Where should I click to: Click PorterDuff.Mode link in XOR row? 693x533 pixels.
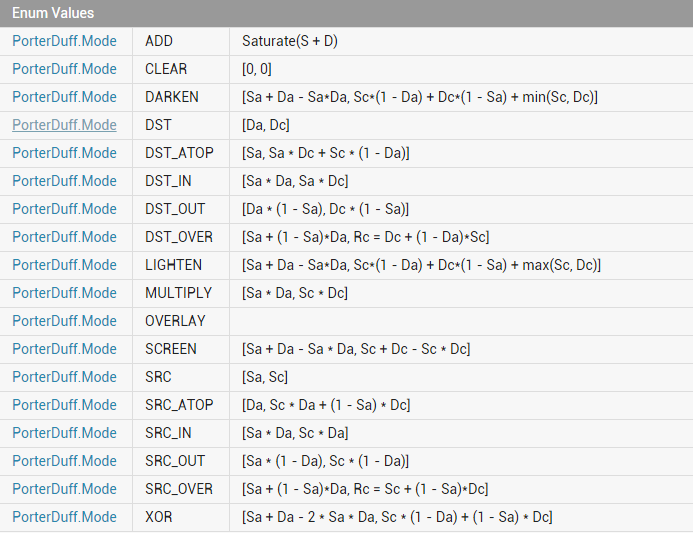[x=65, y=517]
